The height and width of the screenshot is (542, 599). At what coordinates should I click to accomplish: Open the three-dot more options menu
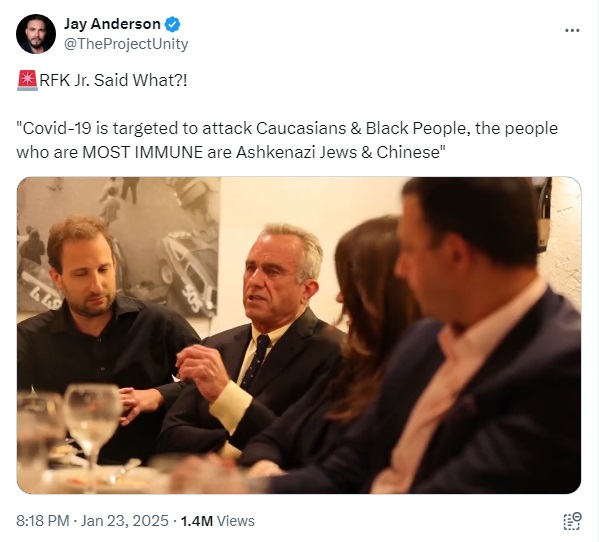click(572, 30)
